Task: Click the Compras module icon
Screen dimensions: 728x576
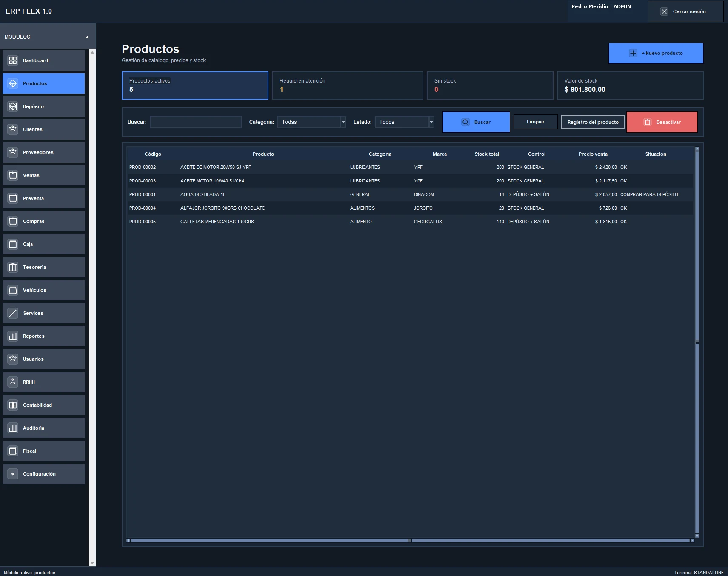Action: pyautogui.click(x=13, y=221)
